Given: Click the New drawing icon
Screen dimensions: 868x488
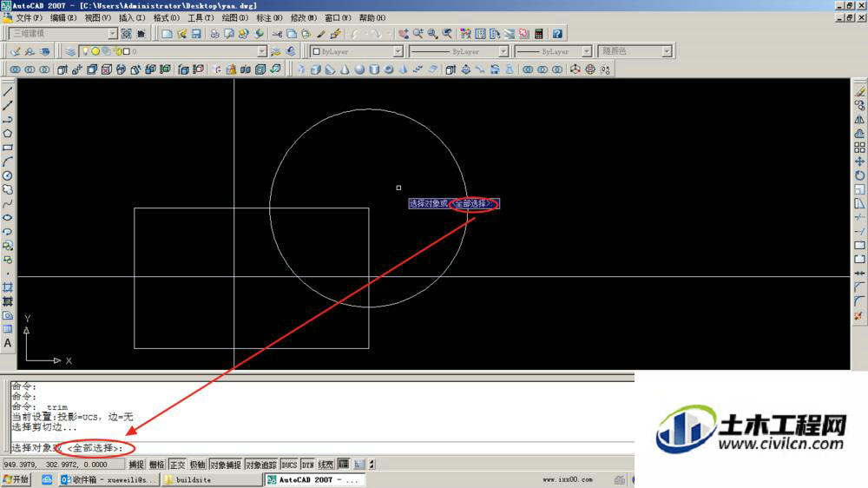Looking at the screenshot, I should click(x=167, y=34).
